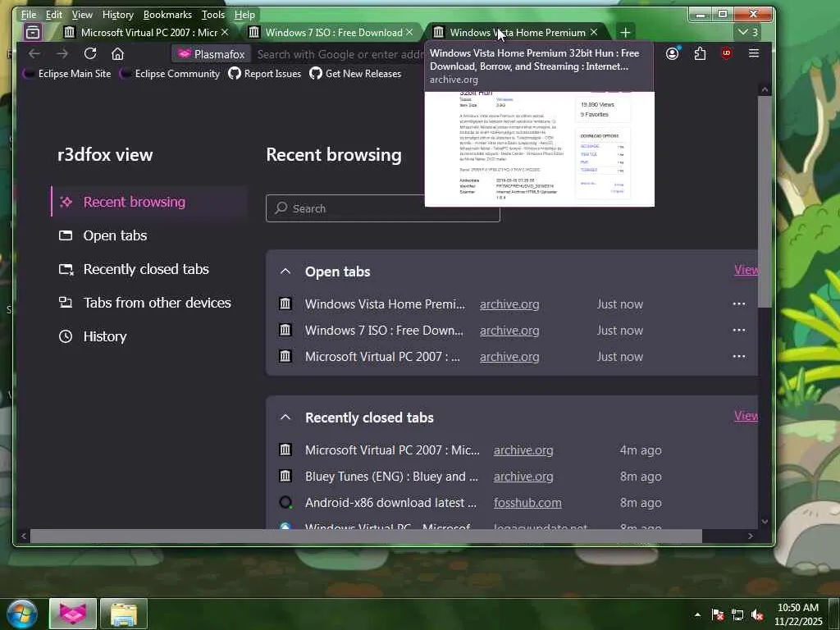Close the Windows 7 ISO tab
Image resolution: width=840 pixels, height=630 pixels.
(x=409, y=33)
